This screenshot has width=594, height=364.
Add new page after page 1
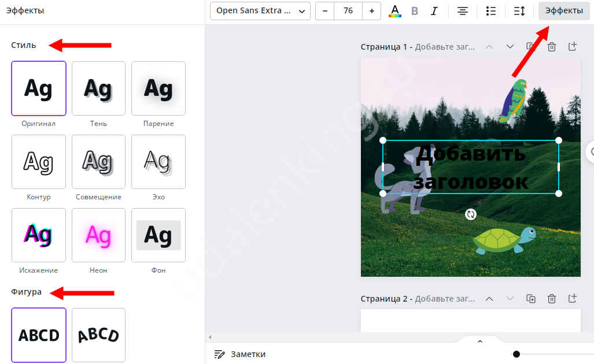[x=572, y=47]
